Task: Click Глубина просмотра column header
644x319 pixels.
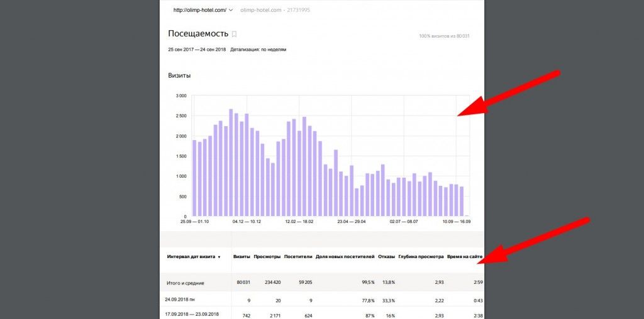Action: click(x=421, y=257)
